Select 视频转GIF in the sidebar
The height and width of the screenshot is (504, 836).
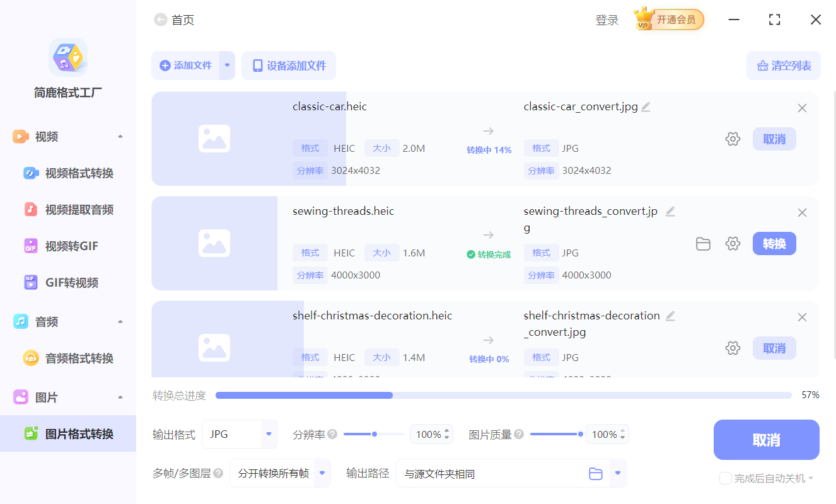tap(68, 246)
